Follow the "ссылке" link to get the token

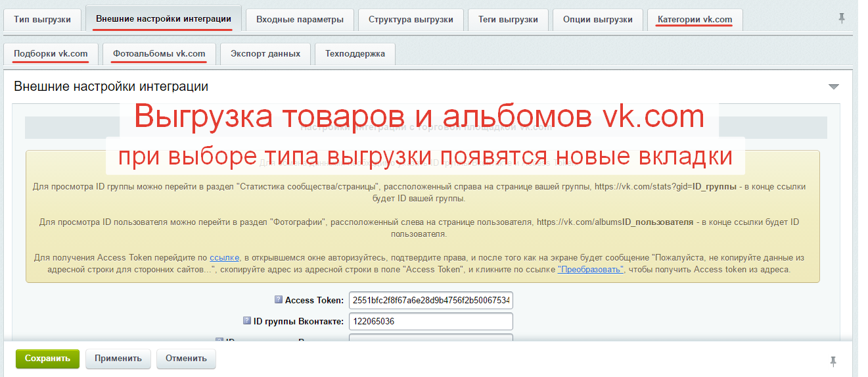224,258
